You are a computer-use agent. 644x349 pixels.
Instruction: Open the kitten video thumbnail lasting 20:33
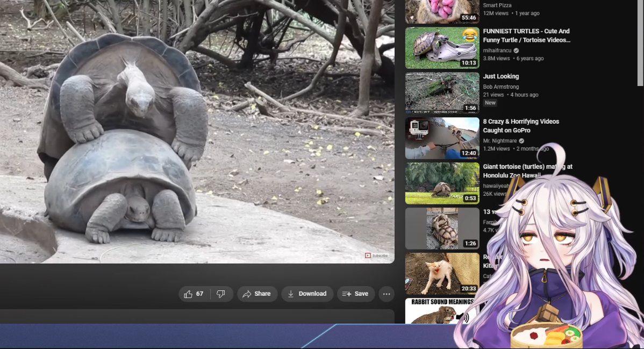(x=442, y=274)
